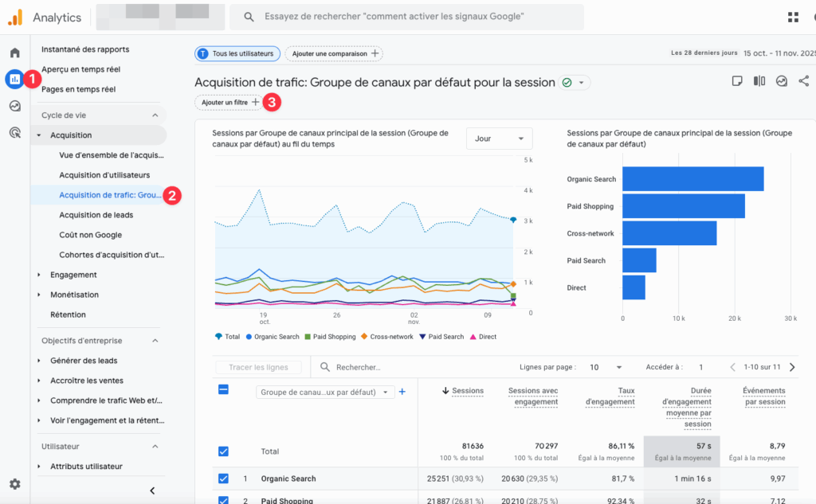Viewport: 816px width, 504px height.
Task: Select Acquisition d'utilisateurs report
Action: click(x=104, y=175)
